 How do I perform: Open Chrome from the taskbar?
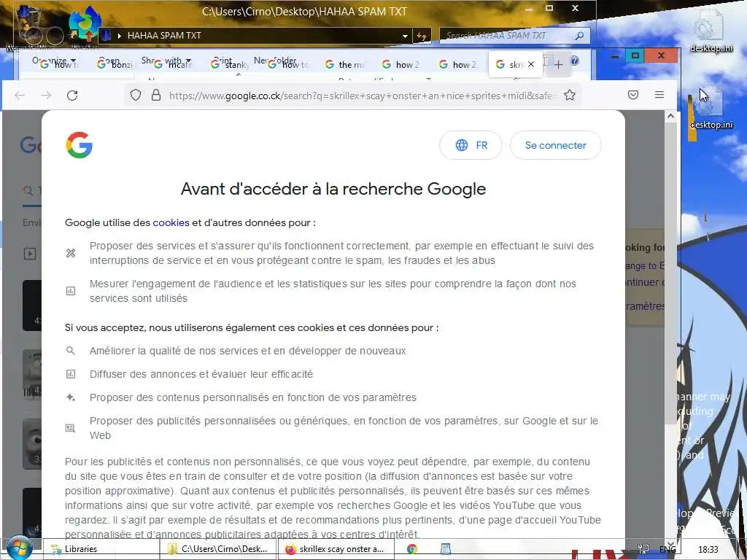[412, 549]
